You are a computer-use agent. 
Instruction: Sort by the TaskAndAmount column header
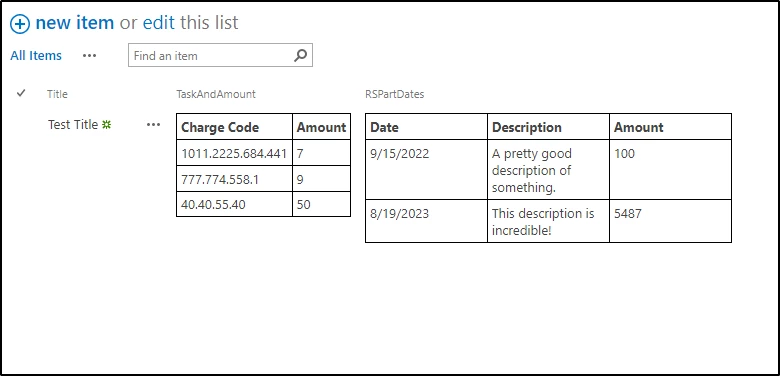tap(216, 94)
